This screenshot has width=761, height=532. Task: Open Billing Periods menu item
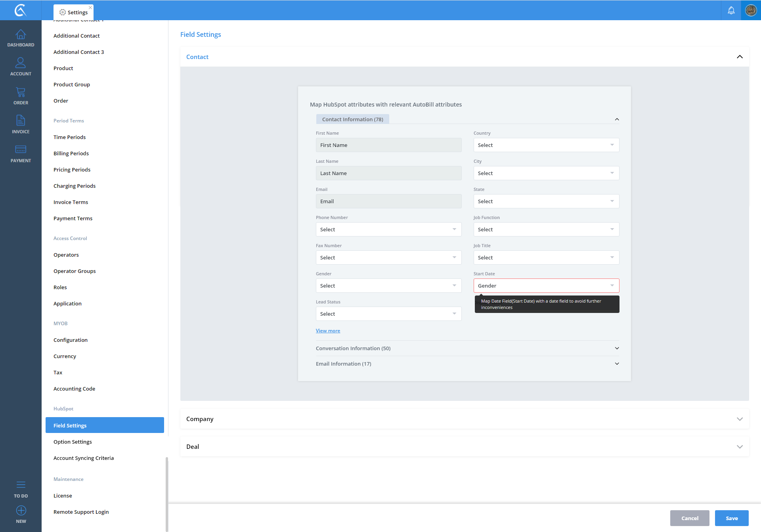click(71, 153)
